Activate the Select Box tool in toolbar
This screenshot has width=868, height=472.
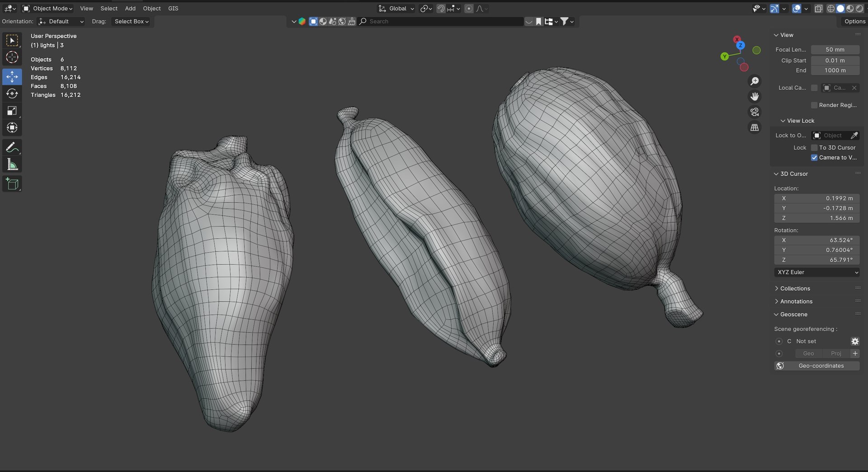pos(12,40)
